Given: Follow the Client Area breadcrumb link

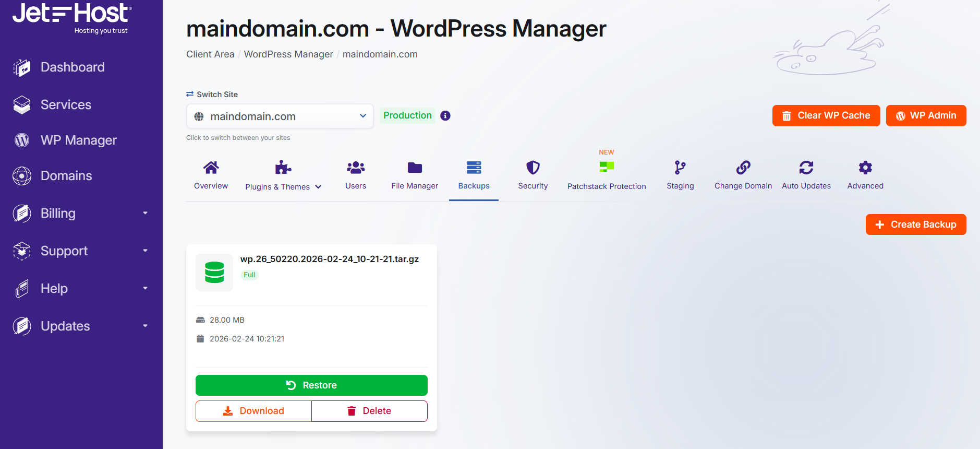Looking at the screenshot, I should [210, 54].
